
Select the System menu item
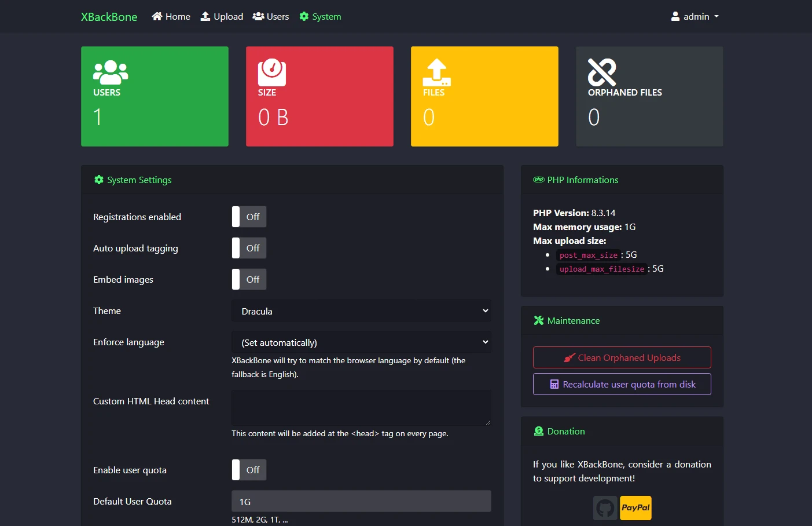(x=320, y=17)
